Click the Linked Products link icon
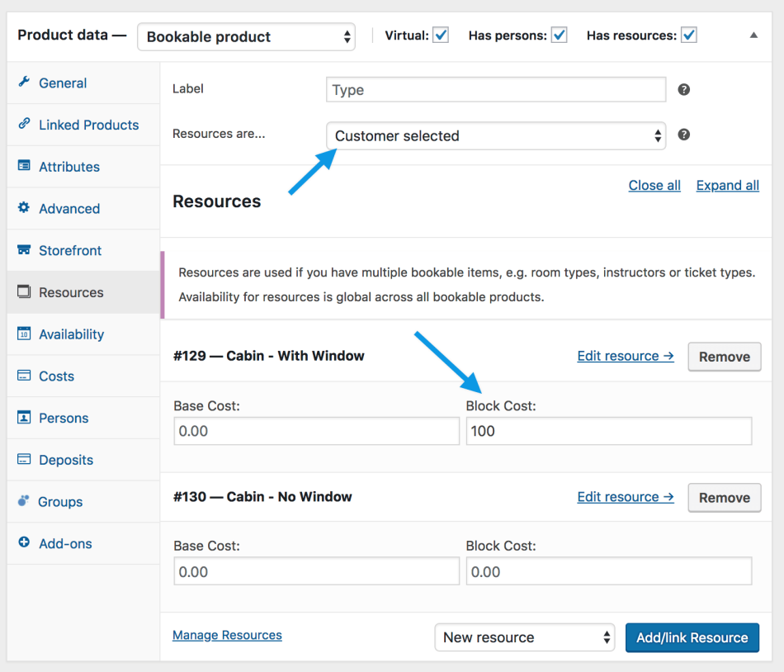 click(x=24, y=125)
